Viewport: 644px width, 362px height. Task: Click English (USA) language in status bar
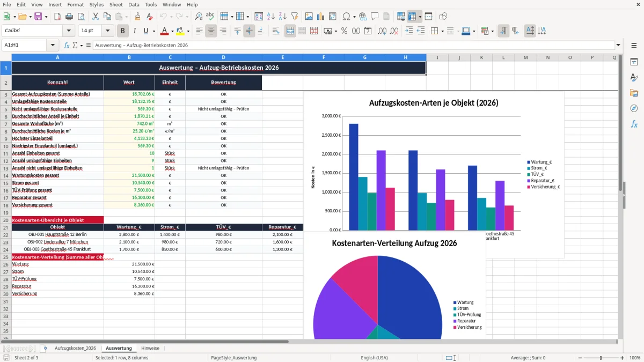[x=374, y=358]
